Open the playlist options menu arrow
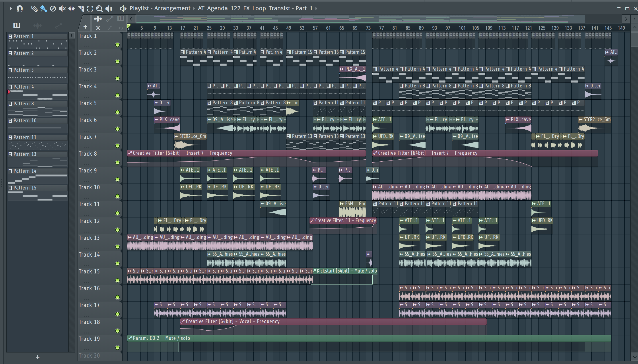638x364 pixels. [10, 8]
